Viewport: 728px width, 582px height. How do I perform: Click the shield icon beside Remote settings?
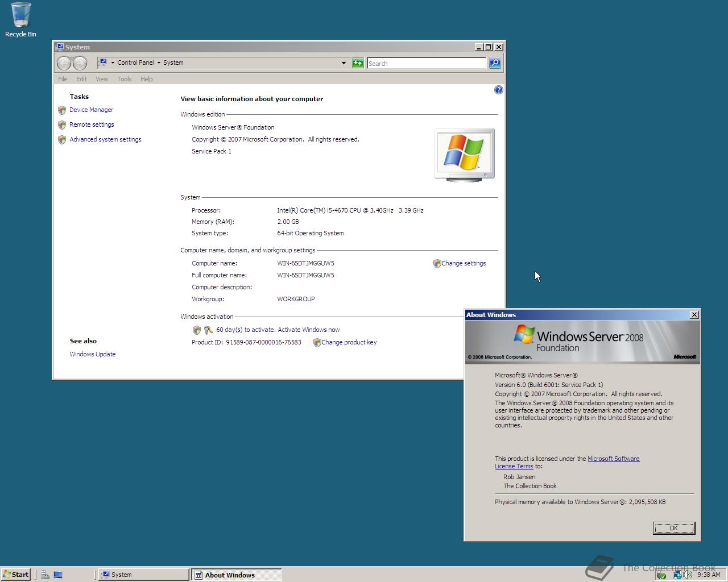(62, 124)
